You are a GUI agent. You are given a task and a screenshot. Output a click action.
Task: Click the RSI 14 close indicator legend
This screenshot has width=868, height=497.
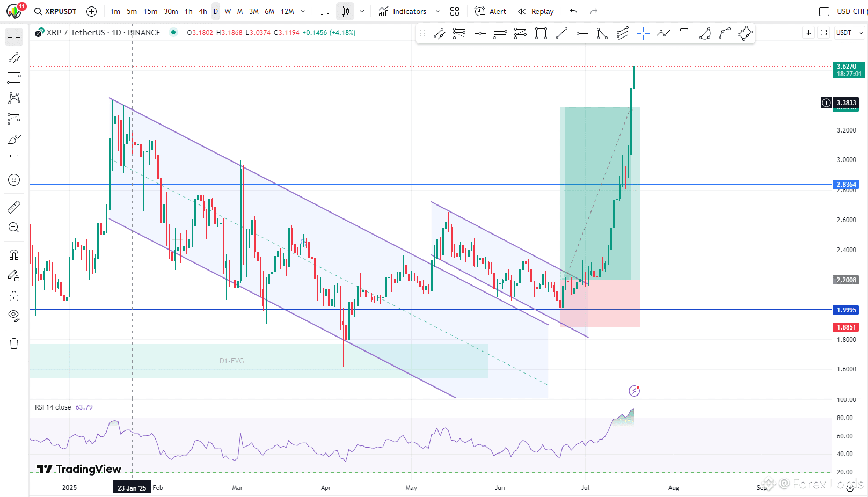pyautogui.click(x=53, y=407)
